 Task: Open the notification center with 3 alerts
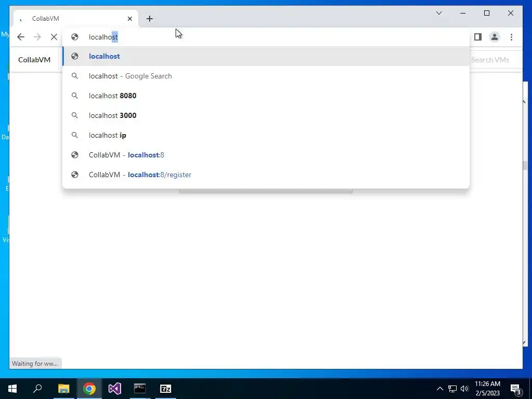point(516,389)
